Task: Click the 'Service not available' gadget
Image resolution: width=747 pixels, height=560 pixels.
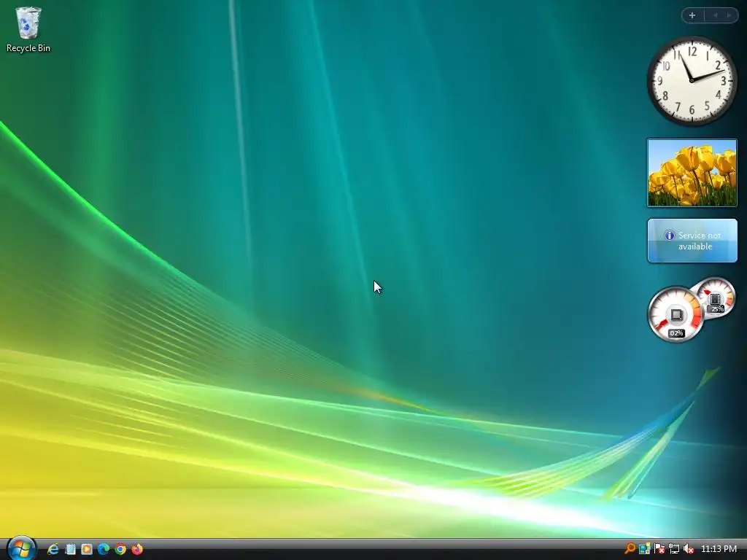Action: (x=692, y=241)
